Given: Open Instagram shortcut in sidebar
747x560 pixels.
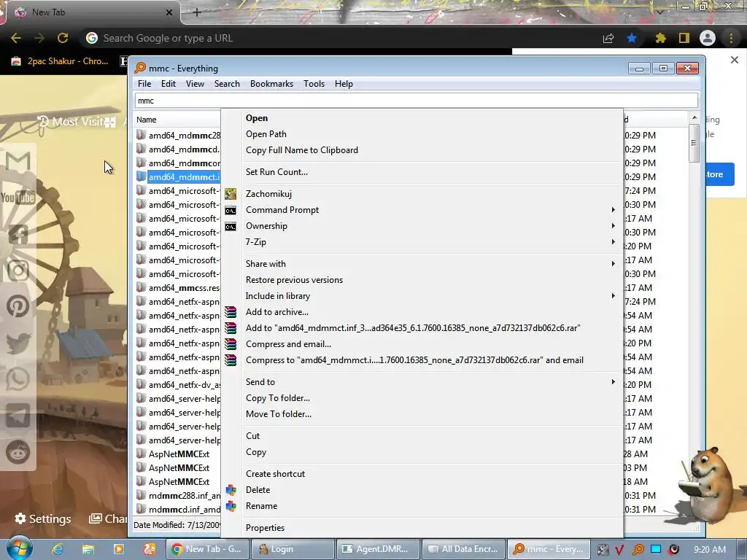Looking at the screenshot, I should click(18, 270).
